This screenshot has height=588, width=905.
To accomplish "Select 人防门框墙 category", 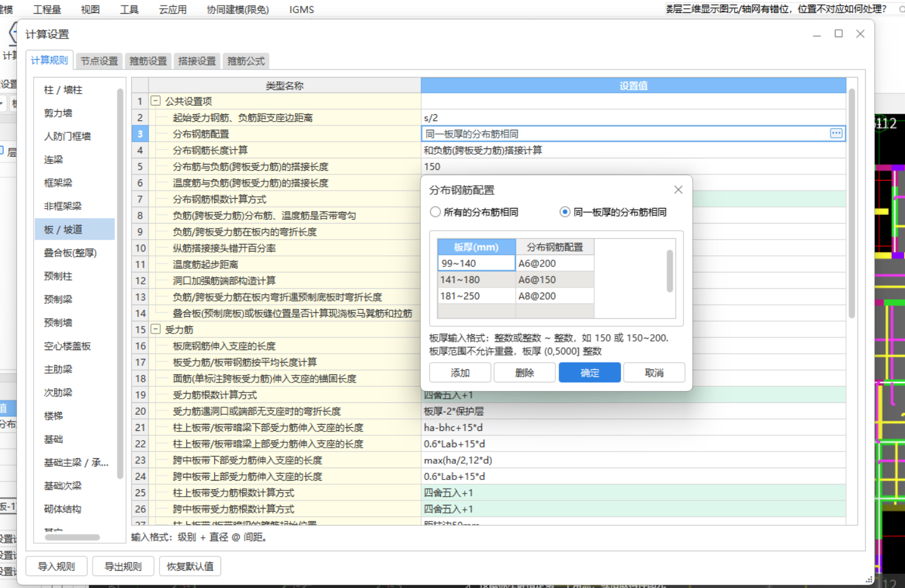I will coord(75,136).
